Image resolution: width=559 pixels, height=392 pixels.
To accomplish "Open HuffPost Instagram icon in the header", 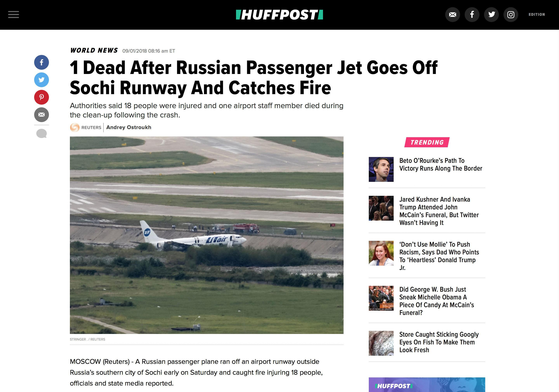I will [x=511, y=15].
